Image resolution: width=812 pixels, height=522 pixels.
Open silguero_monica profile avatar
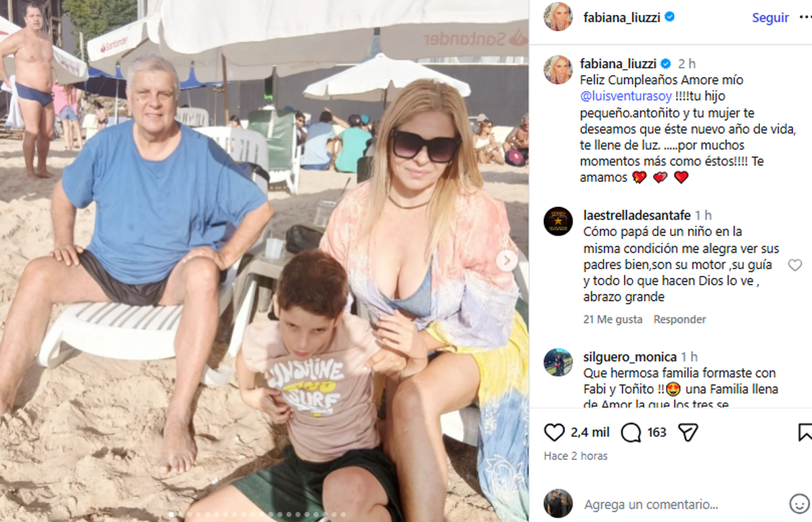(558, 362)
